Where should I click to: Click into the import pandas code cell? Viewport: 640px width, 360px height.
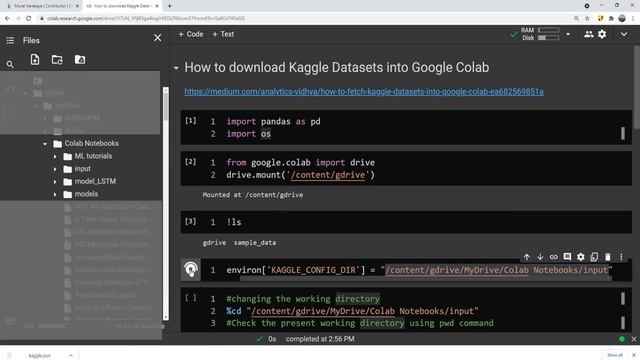coord(406,127)
